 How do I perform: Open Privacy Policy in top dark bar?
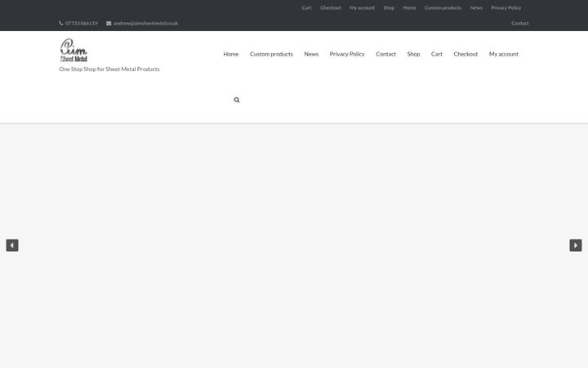tap(506, 7)
